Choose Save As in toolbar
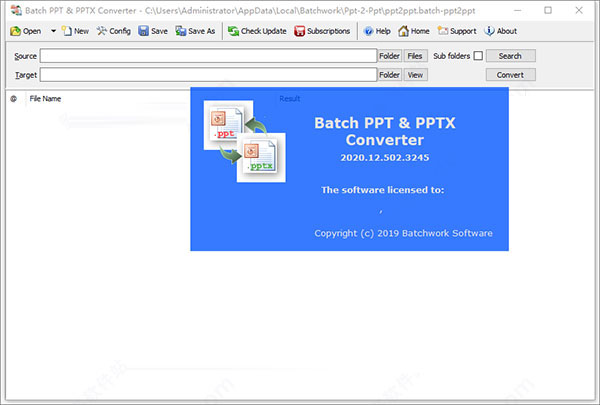Viewport: 600px width, 405px height. 195,31
